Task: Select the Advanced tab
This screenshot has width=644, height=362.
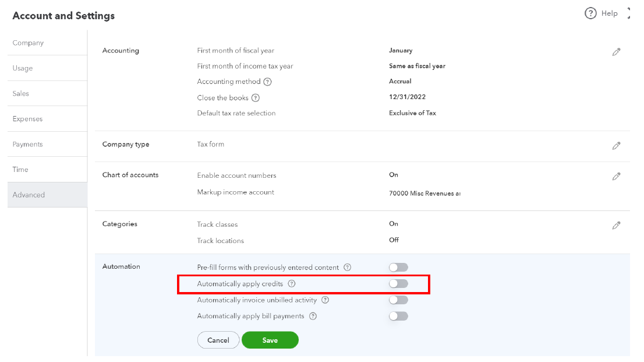Action: tap(47, 195)
